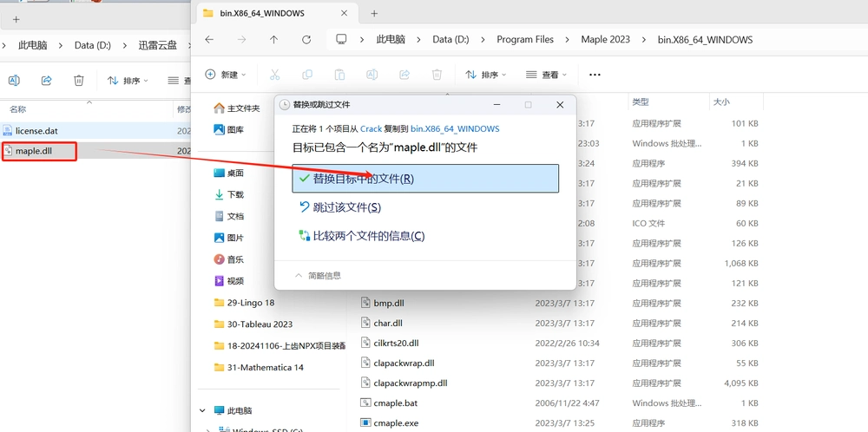
Task: Expand brief info details in dialog
Action: 318,276
